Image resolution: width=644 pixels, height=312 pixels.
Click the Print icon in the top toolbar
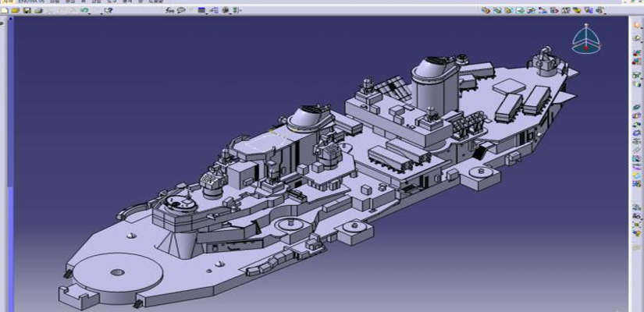pyautogui.click(x=38, y=10)
